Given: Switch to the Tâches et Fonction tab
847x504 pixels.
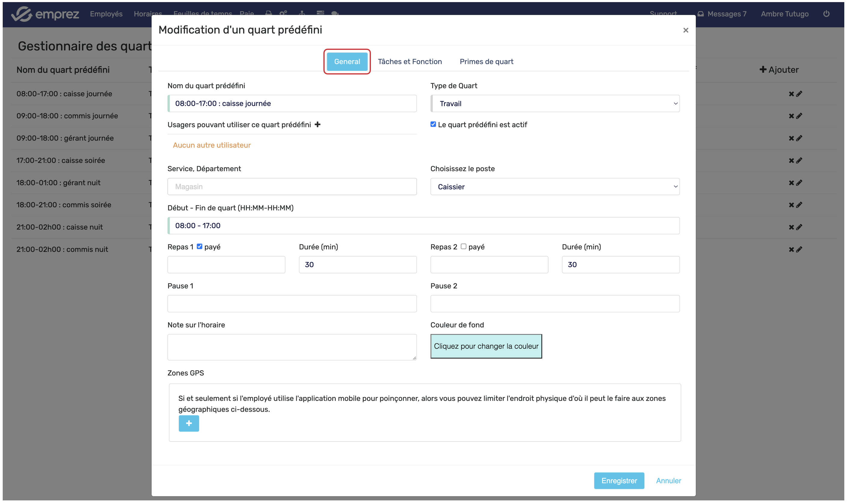Looking at the screenshot, I should click(410, 62).
